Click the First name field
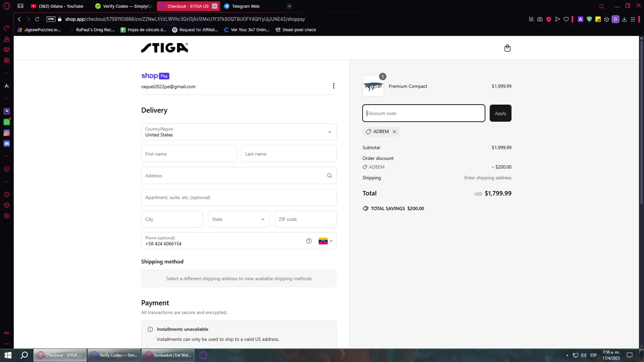The image size is (644, 362). pyautogui.click(x=189, y=154)
